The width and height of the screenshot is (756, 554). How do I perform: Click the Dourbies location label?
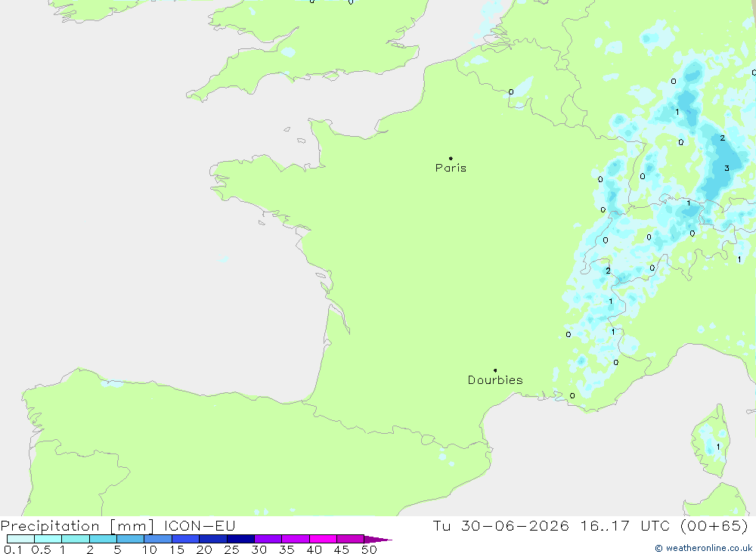click(x=495, y=380)
